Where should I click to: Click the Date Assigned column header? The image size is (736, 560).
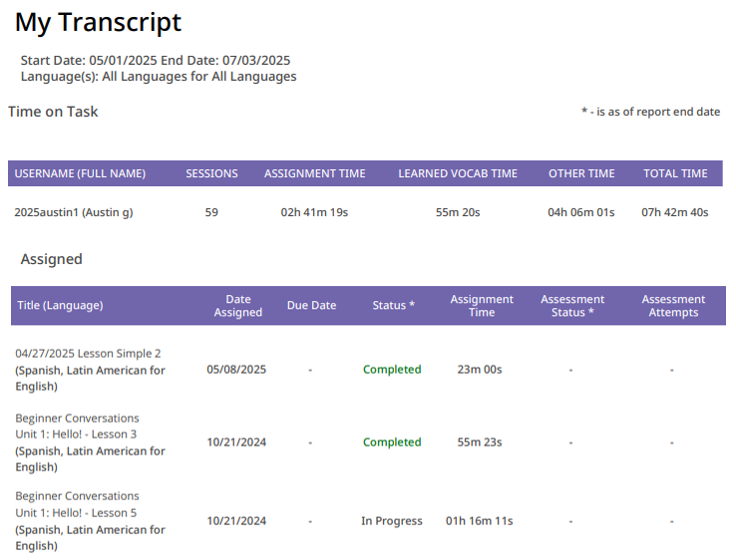pyautogui.click(x=237, y=306)
